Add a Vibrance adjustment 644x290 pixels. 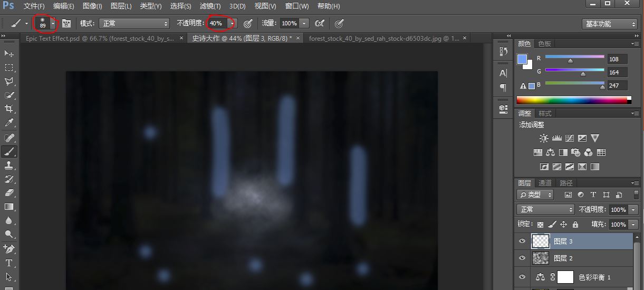[x=595, y=138]
